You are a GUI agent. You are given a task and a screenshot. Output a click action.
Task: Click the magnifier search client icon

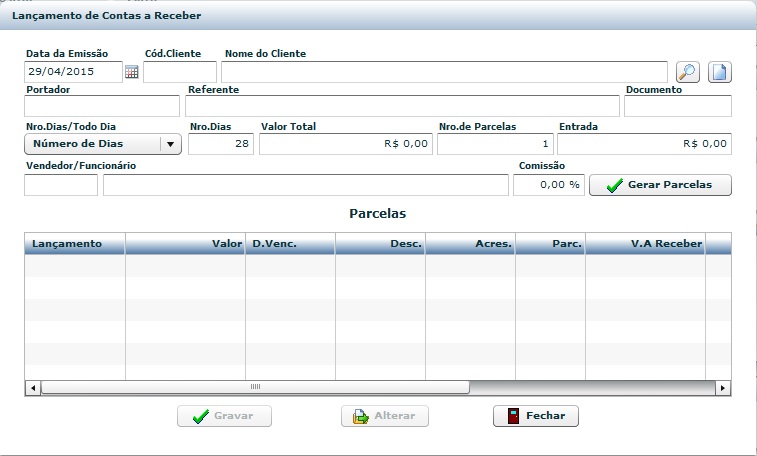688,72
